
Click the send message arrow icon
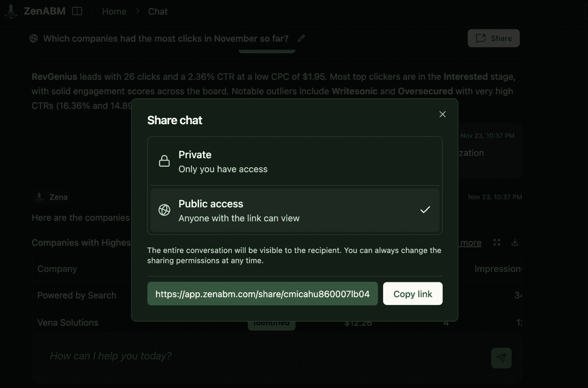tap(501, 358)
